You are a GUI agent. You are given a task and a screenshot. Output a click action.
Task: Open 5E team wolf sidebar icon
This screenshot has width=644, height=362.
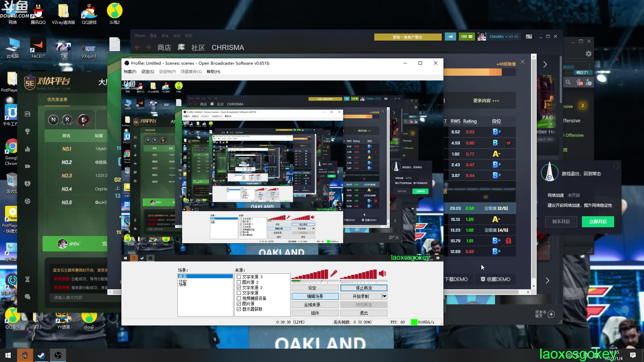point(28,184)
